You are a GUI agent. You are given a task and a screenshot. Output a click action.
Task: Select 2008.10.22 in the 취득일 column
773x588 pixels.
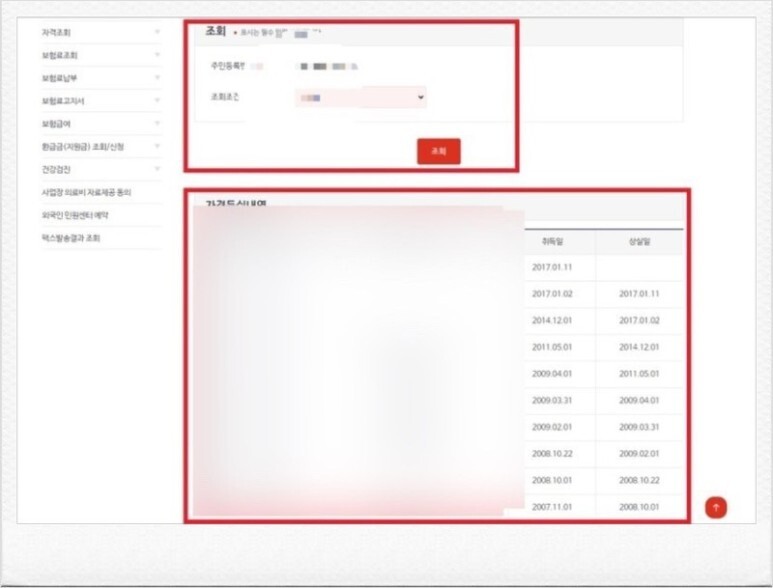[x=552, y=453]
